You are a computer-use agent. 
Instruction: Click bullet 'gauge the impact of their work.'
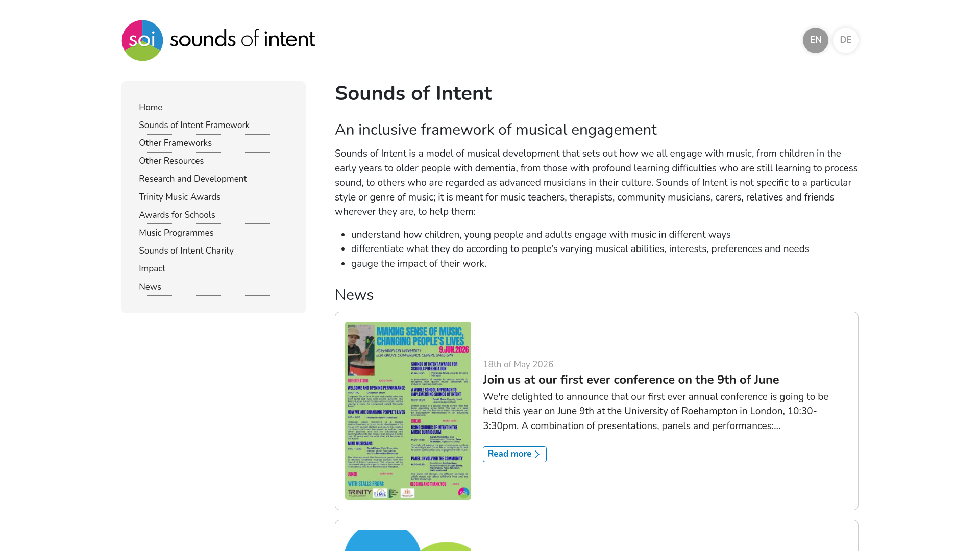pos(419,264)
